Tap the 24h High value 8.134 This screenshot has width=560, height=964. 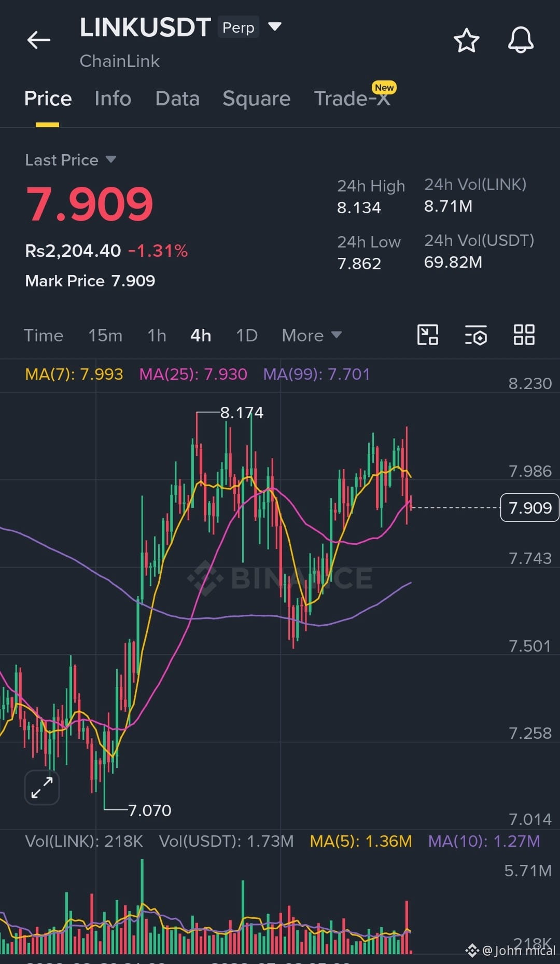pyautogui.click(x=359, y=208)
